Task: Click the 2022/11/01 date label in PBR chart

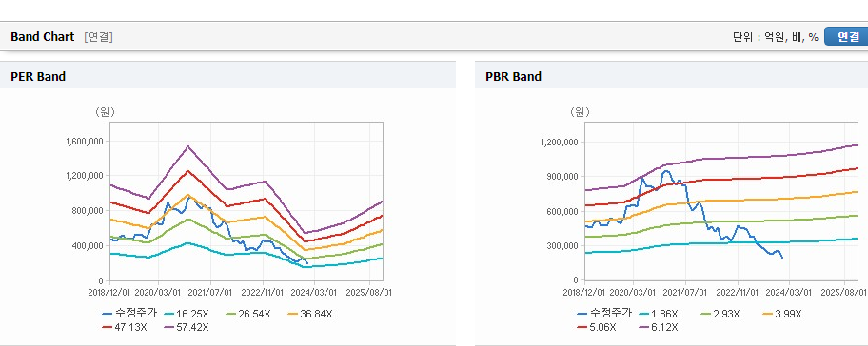Action: tap(738, 292)
